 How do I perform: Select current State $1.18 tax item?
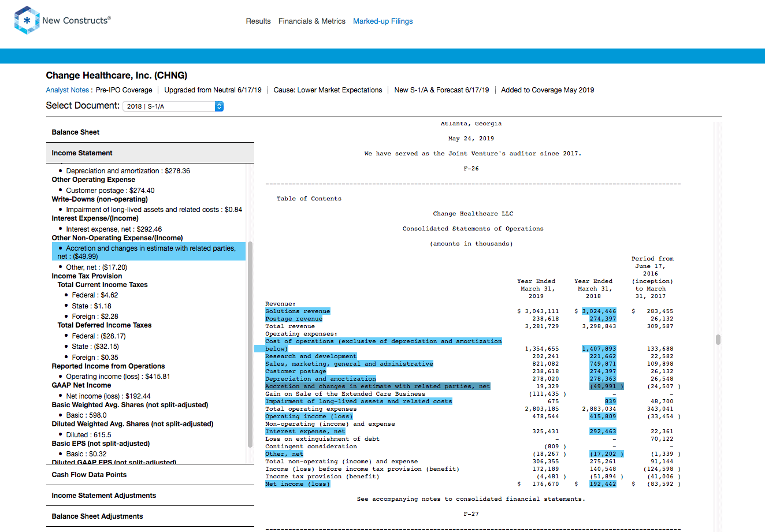pos(91,306)
